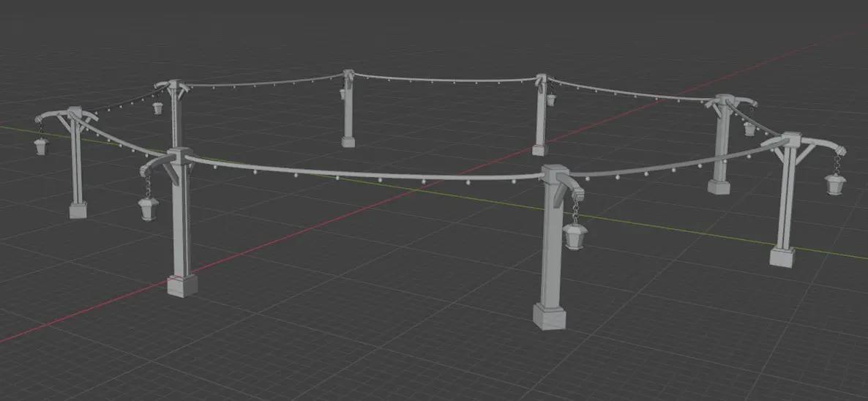The image size is (868, 401).
Task: Select the lantern on the leftmost post
Action: click(42, 146)
